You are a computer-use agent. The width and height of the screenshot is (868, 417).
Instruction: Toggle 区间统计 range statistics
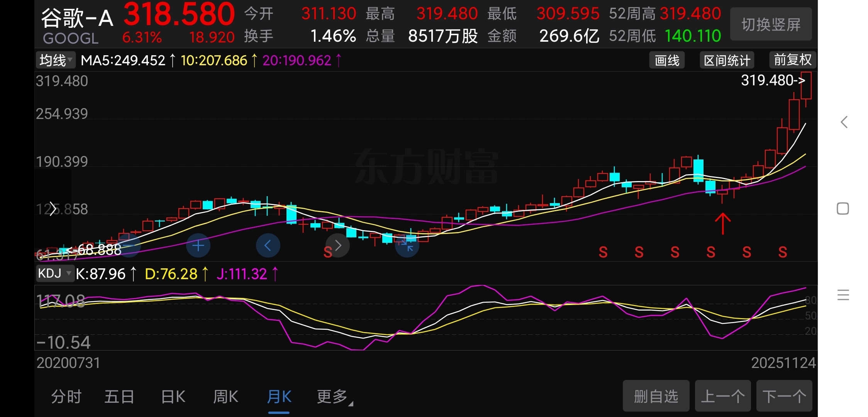click(727, 60)
